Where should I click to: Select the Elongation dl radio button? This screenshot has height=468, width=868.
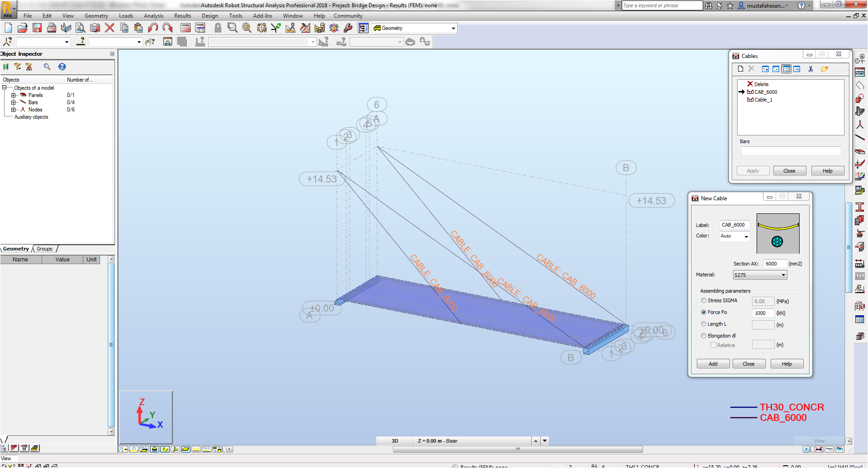click(x=704, y=336)
